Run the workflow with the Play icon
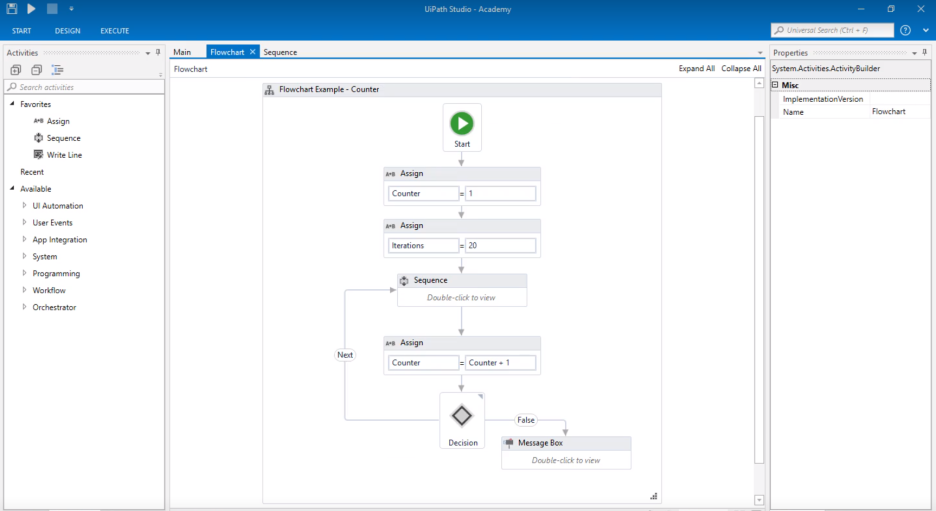 pos(31,9)
